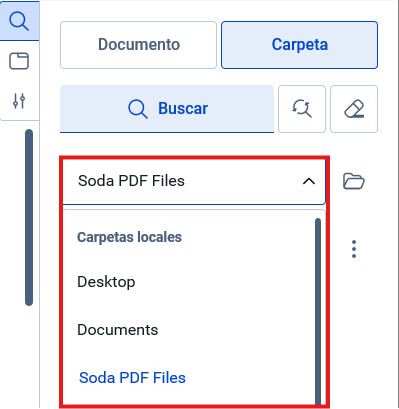Click the left sidebar's vertical scrollbar
This screenshot has width=399, height=409.
point(29,217)
